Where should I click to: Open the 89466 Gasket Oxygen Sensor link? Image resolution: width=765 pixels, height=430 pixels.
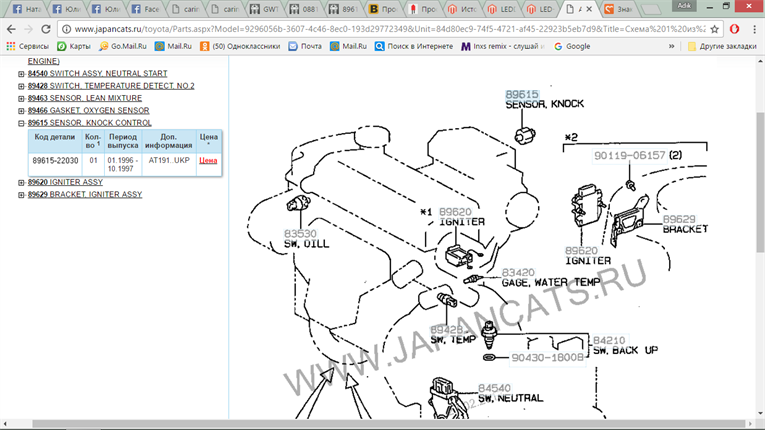(x=89, y=110)
